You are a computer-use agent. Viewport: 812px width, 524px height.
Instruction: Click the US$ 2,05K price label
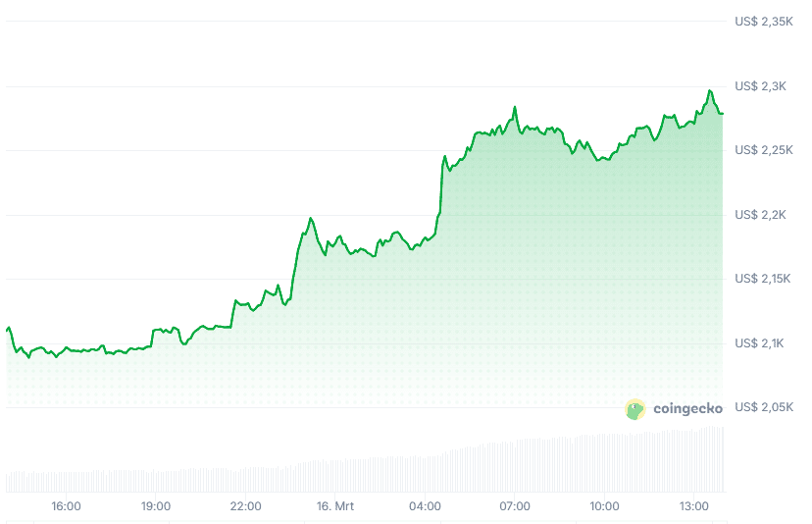click(763, 407)
